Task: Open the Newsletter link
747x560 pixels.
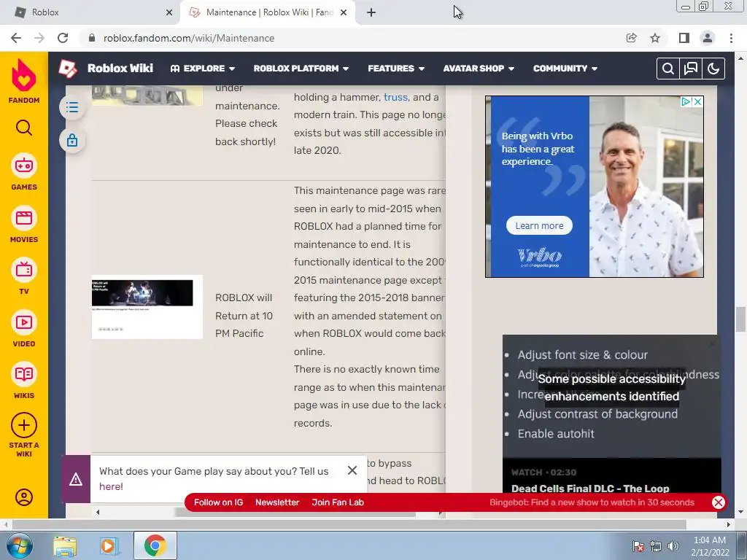Action: coord(277,502)
